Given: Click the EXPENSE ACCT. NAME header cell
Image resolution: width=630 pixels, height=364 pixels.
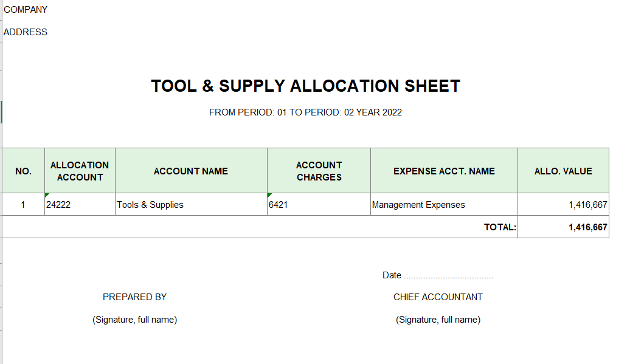Looking at the screenshot, I should pos(444,171).
